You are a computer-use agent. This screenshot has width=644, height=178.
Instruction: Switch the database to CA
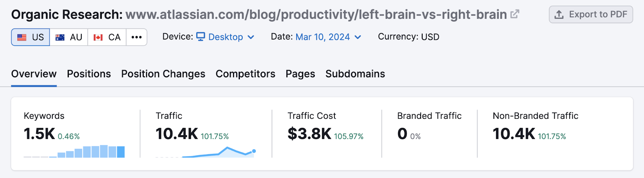pos(107,37)
